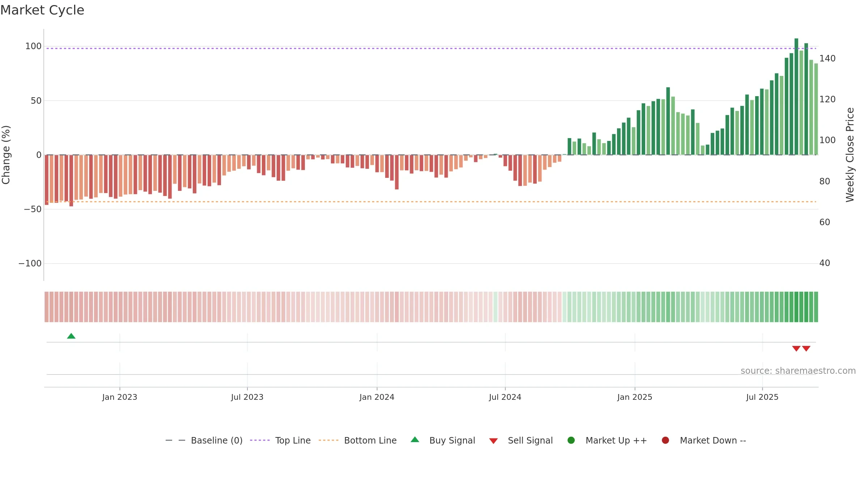Click the 100 tick on the left axis
The height and width of the screenshot is (488, 868).
(x=33, y=46)
